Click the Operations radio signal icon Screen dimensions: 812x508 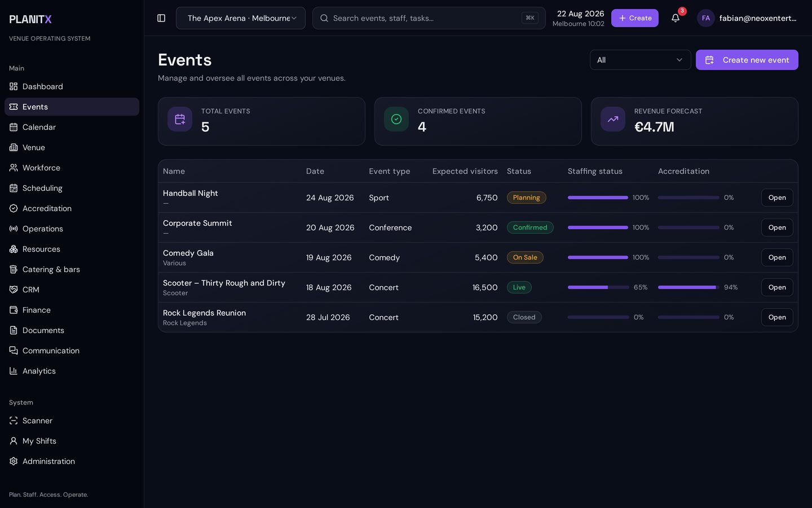(14, 229)
